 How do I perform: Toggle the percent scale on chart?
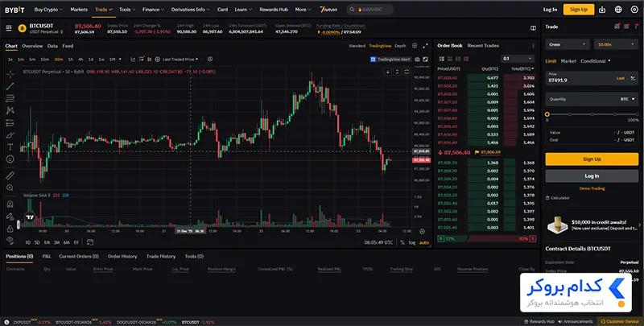point(402,242)
